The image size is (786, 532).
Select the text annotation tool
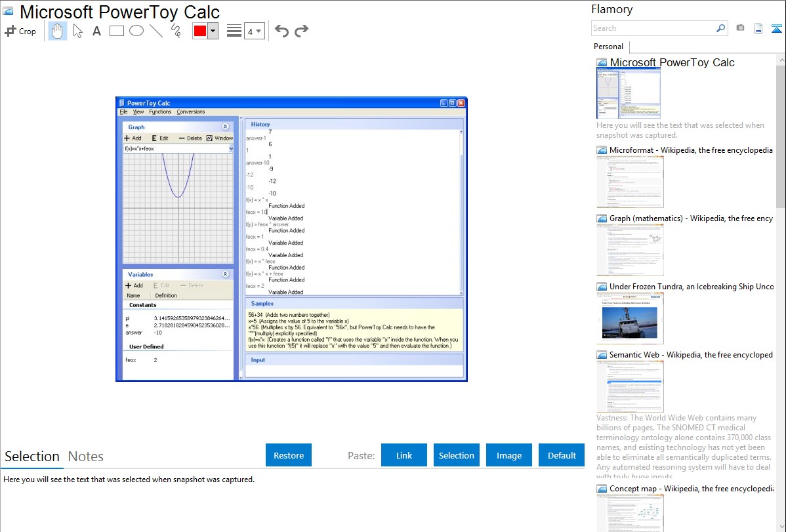[96, 31]
